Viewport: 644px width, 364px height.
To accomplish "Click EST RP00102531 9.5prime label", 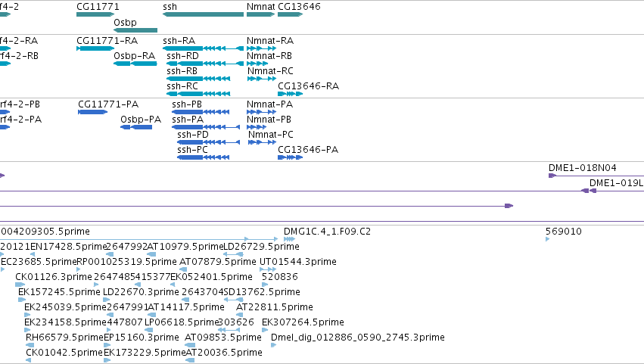I will click(x=126, y=262).
